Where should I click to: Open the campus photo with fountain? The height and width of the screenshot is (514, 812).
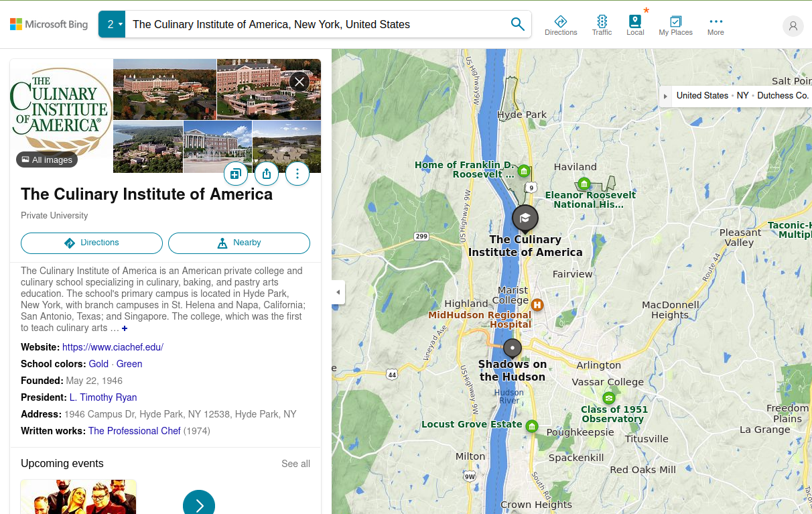coord(218,147)
